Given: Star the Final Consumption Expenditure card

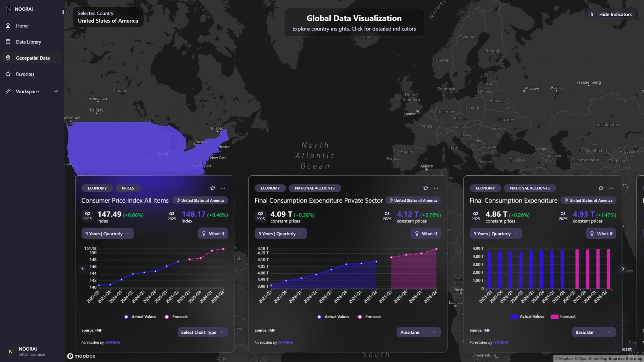Looking at the screenshot, I should coord(601,188).
